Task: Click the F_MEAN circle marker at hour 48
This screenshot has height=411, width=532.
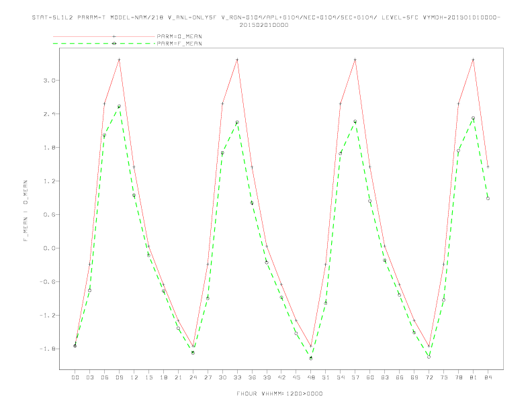Action: tap(311, 359)
